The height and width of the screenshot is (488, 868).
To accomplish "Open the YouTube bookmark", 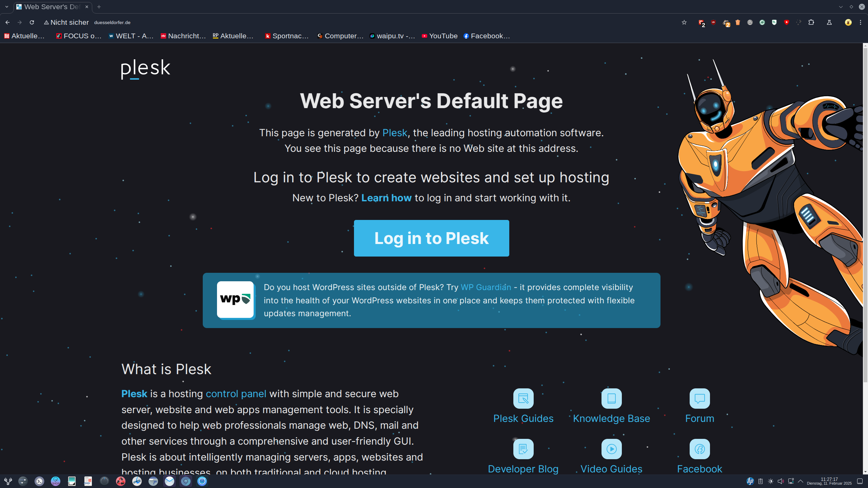I will coord(439,36).
